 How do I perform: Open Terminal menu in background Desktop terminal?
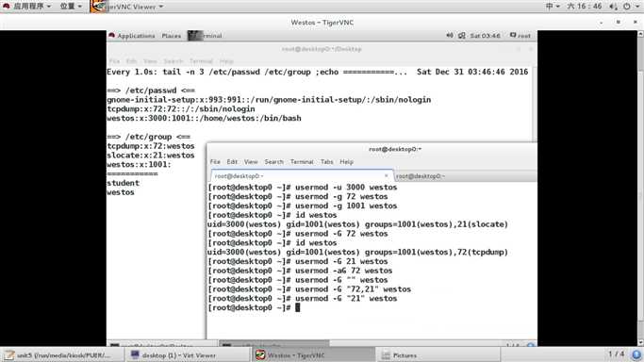click(x=201, y=61)
